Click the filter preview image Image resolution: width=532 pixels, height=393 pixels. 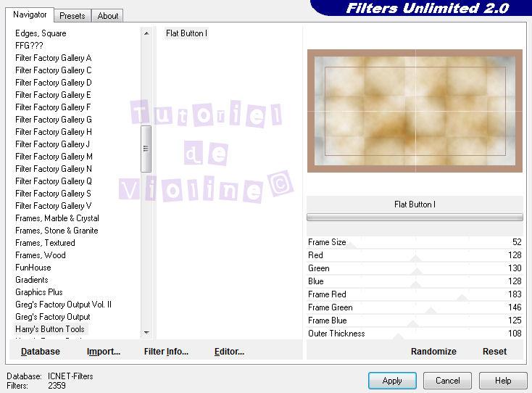(415, 111)
